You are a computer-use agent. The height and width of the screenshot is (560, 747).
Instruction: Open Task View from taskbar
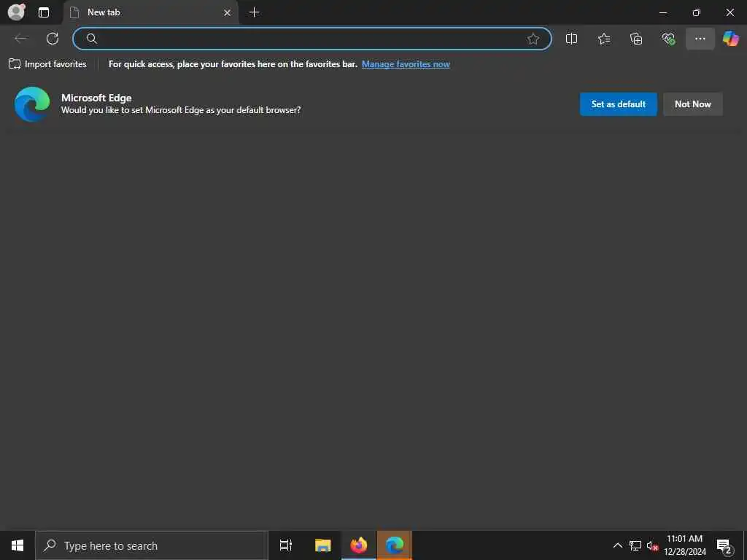[286, 545]
